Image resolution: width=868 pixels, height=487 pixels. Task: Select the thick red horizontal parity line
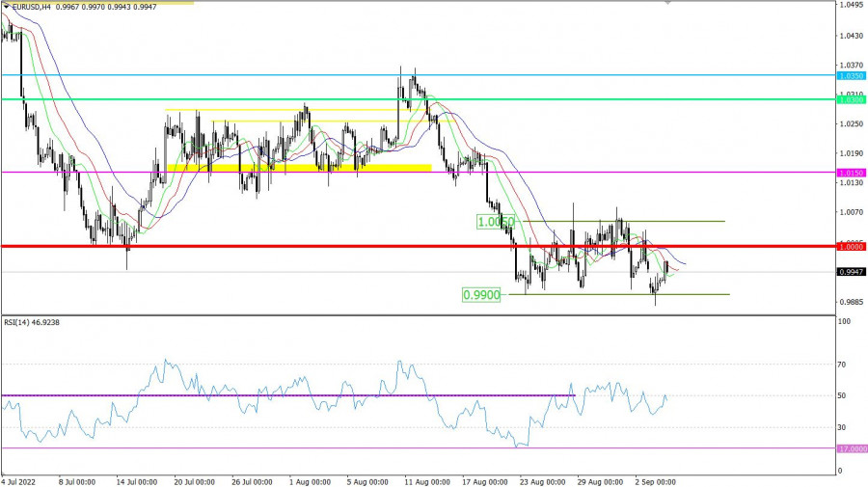pos(289,247)
